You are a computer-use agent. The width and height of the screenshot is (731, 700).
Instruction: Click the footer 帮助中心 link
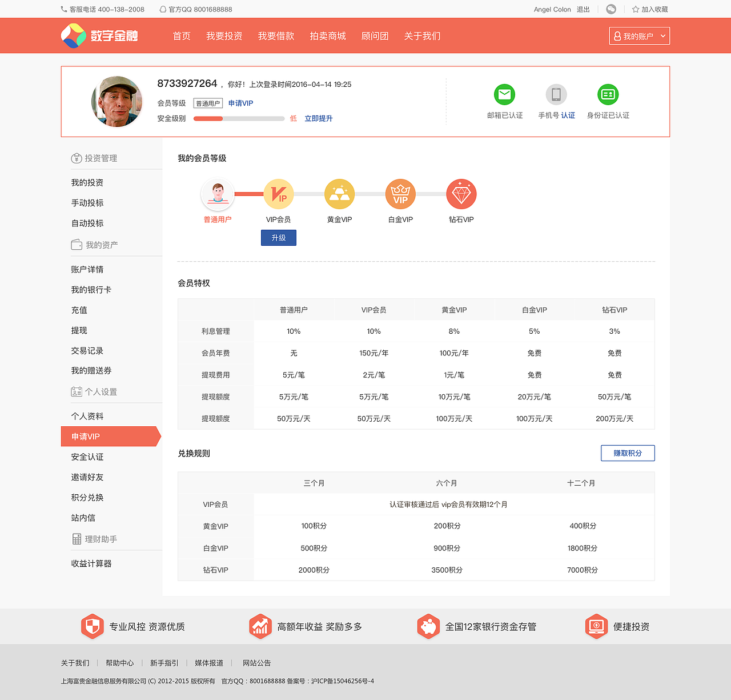[120, 663]
